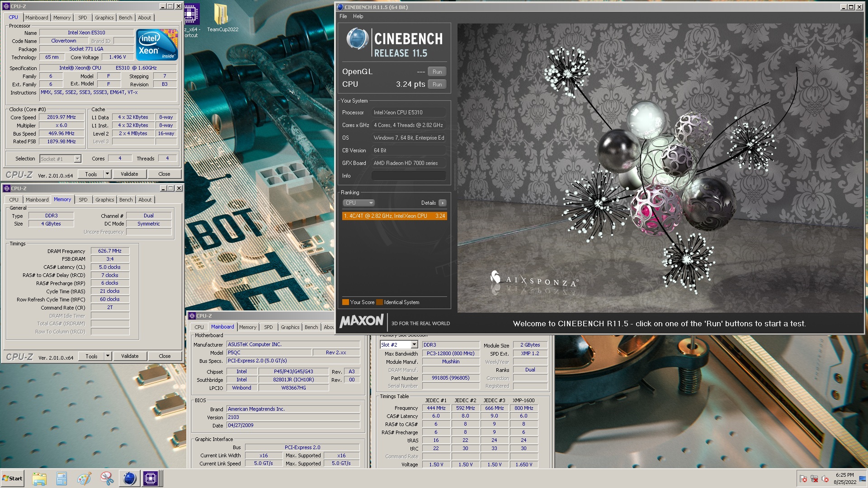The height and width of the screenshot is (488, 868).
Task: Open Bench tab in the bottom CPU-Z Mainboard window
Action: click(311, 327)
